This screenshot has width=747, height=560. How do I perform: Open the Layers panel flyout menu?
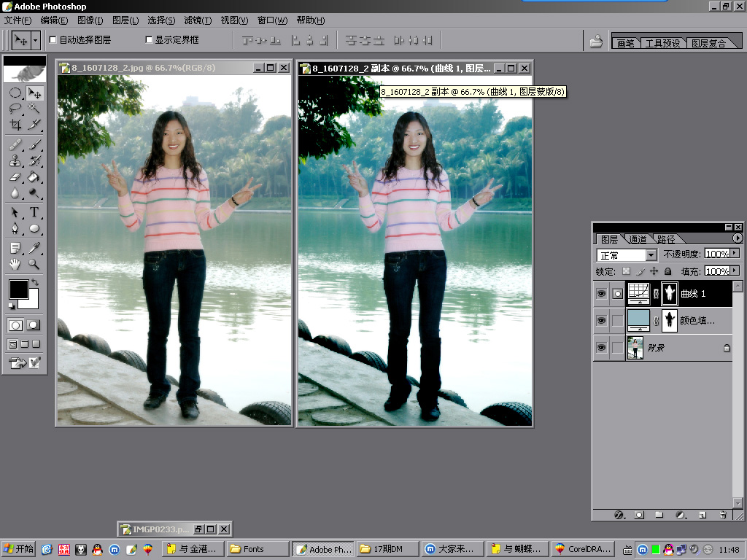click(738, 238)
